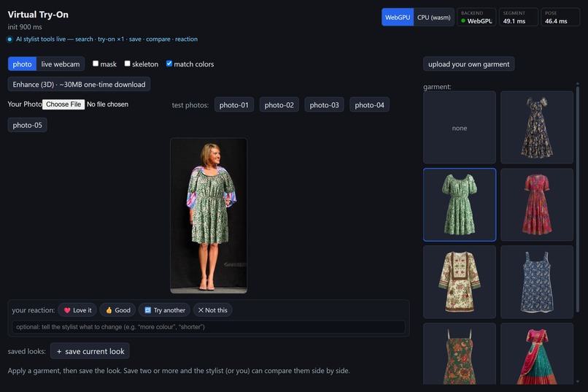Viewport: 588px width, 392px height.
Task: Load test photo-02
Action: coord(279,104)
